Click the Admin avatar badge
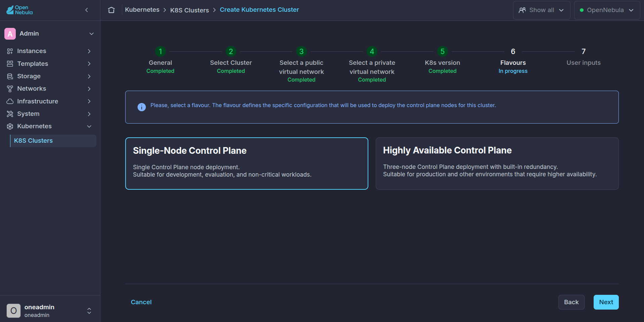Image resolution: width=644 pixels, height=322 pixels. point(10,34)
